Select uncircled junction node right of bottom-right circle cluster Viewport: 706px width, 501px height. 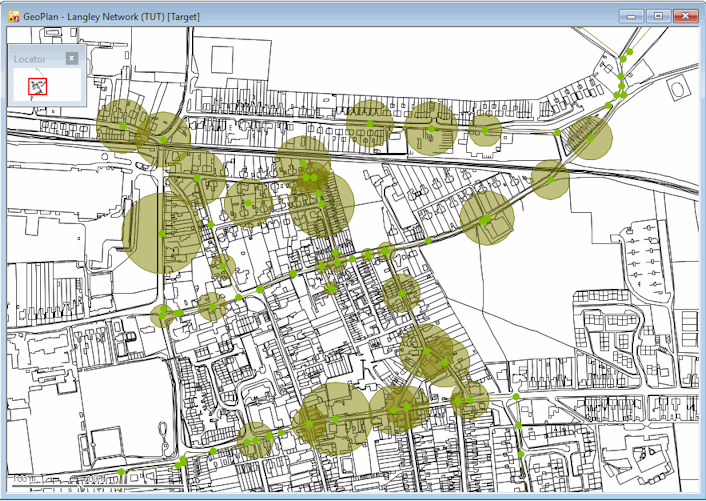click(x=516, y=396)
